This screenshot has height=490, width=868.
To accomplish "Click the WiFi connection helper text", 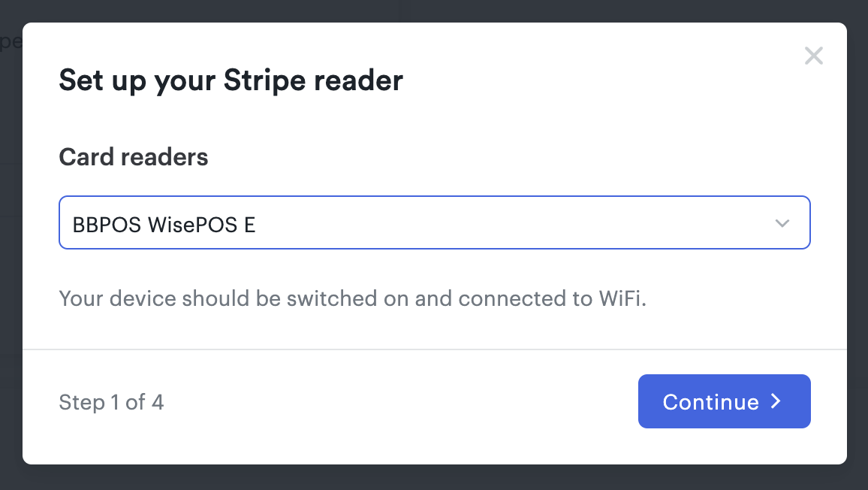I will click(353, 298).
